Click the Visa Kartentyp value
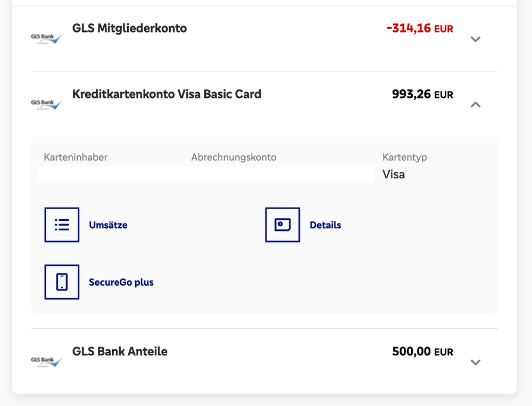The image size is (532, 406). (x=393, y=174)
